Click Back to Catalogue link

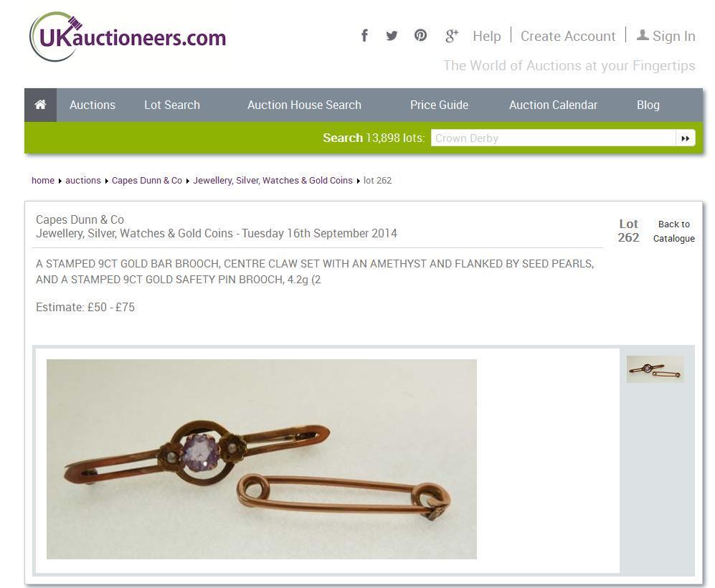pyautogui.click(x=674, y=231)
